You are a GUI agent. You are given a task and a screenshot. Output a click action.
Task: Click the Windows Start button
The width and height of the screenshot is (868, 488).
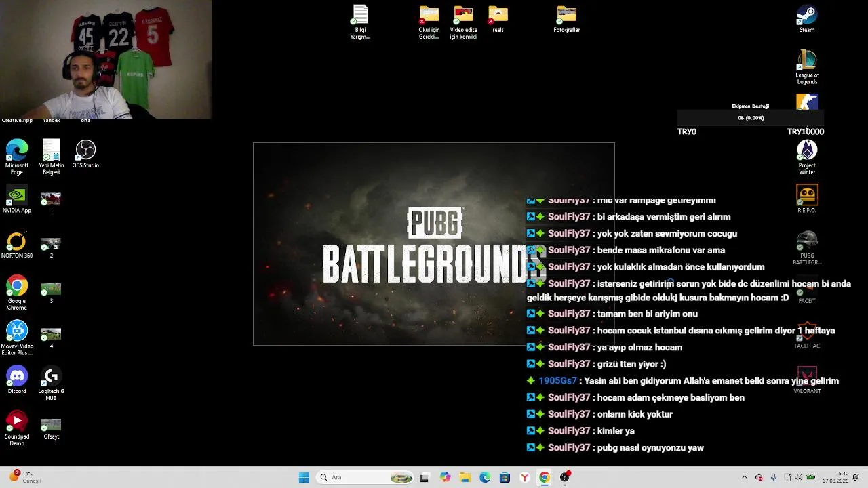pyautogui.click(x=304, y=477)
